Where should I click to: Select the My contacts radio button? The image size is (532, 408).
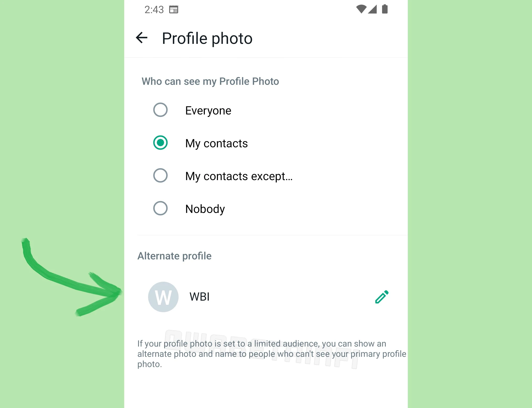tap(160, 143)
